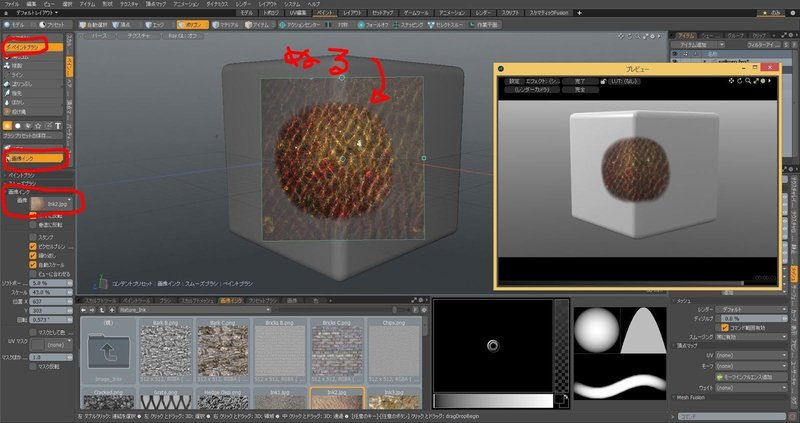Click the (レンダーカメラ) button in Preview

point(532,89)
